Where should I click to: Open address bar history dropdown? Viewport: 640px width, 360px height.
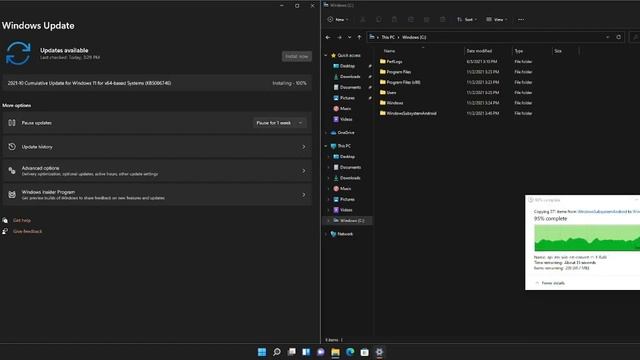608,37
